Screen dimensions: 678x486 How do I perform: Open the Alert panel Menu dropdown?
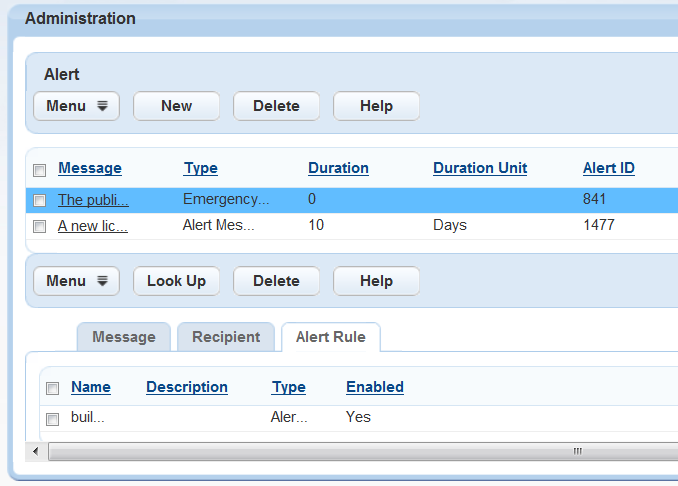76,106
